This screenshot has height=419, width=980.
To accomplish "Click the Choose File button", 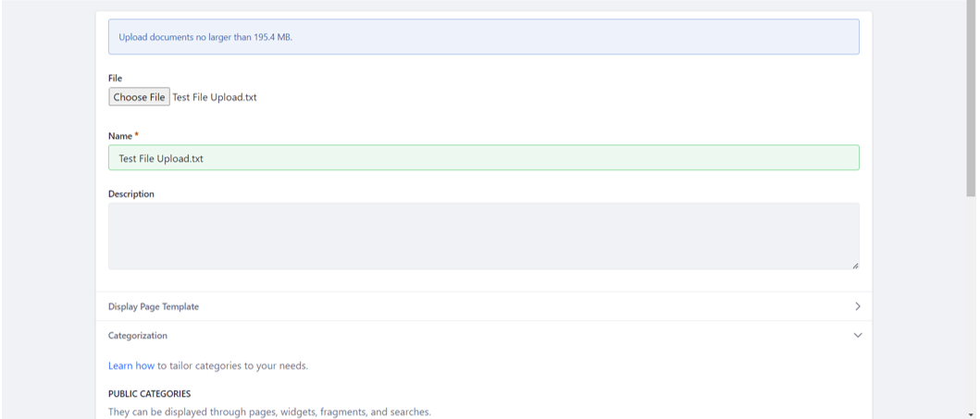I will 139,97.
